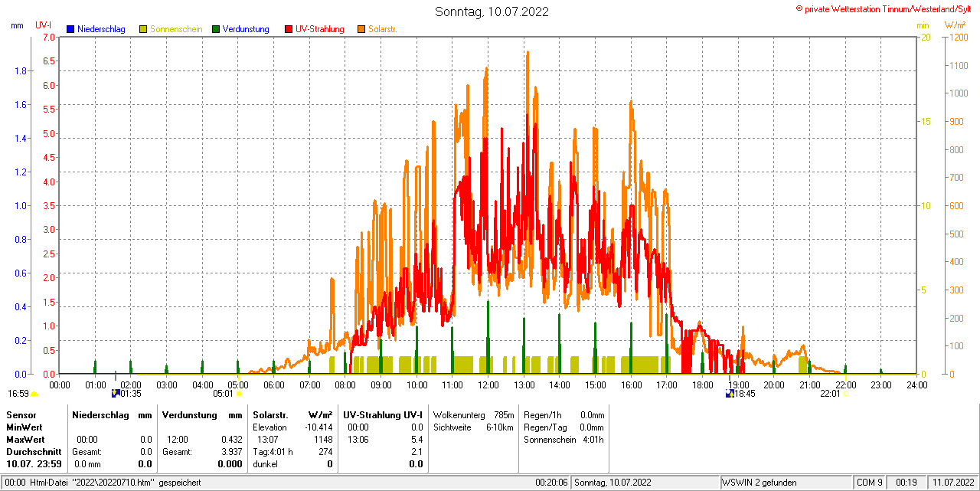Viewport: 980px width, 491px height.
Task: Click the Niederschlag mm column header
Action: 112,414
